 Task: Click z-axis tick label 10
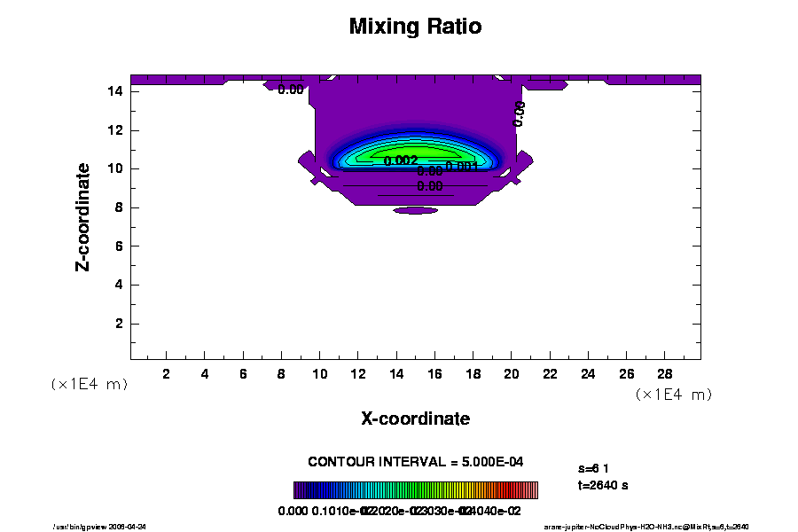pyautogui.click(x=114, y=168)
